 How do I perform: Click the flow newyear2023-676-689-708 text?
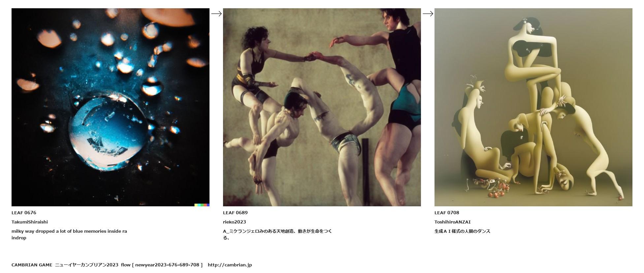tap(162, 265)
